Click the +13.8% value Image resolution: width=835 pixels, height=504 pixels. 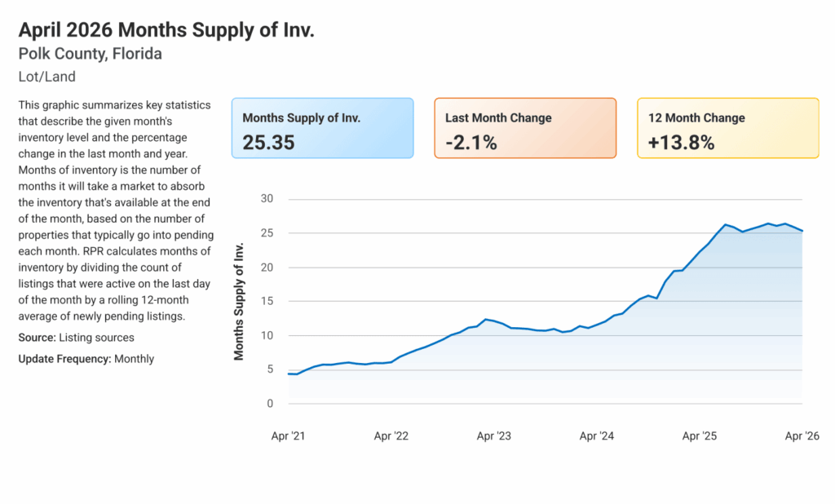681,143
